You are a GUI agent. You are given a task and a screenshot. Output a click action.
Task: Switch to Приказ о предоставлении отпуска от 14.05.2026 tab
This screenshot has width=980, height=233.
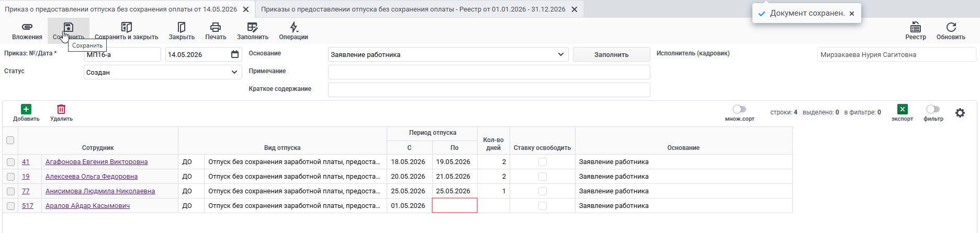[121, 9]
